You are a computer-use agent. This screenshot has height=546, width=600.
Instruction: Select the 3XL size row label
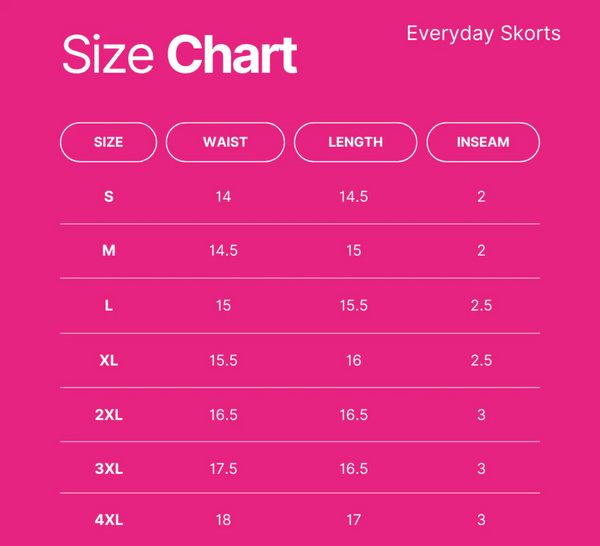point(109,469)
